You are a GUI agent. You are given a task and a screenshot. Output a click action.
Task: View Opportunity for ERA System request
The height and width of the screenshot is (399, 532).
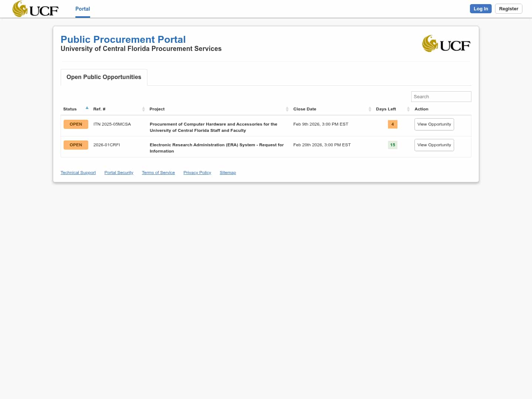click(x=434, y=145)
